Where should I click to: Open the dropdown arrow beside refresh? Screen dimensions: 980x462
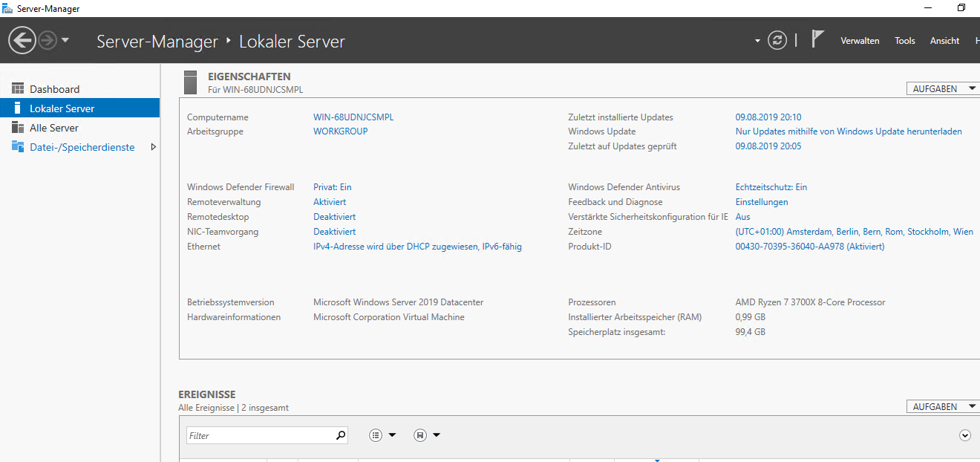(x=757, y=41)
